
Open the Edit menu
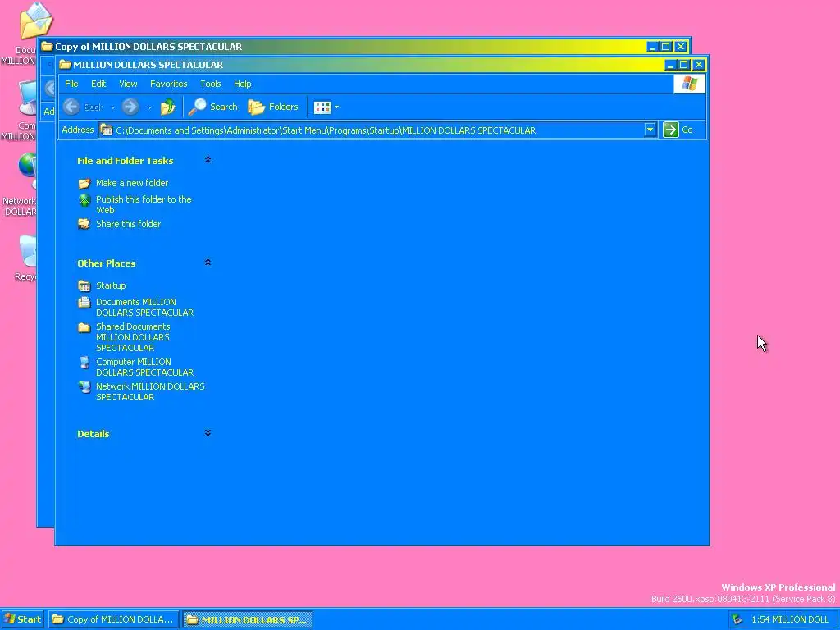click(x=98, y=84)
